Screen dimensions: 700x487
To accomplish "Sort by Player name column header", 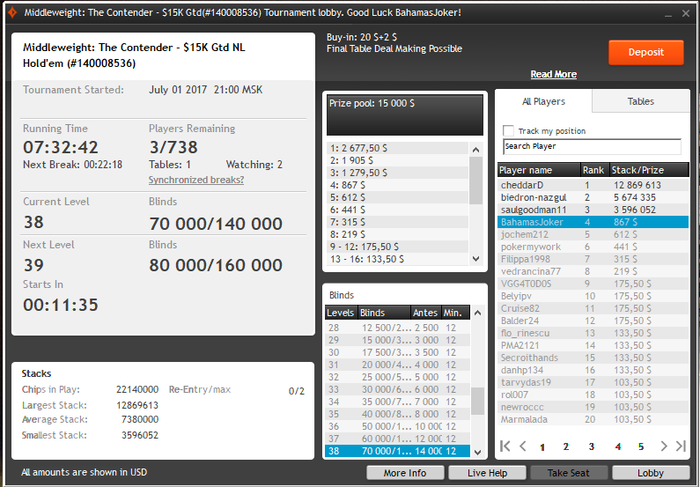I will point(539,170).
